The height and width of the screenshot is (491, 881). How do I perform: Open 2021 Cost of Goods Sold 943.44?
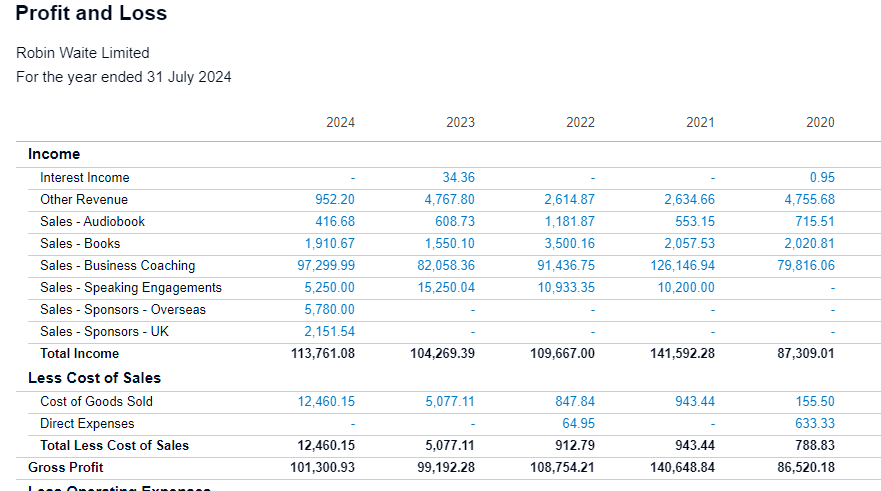pos(695,401)
